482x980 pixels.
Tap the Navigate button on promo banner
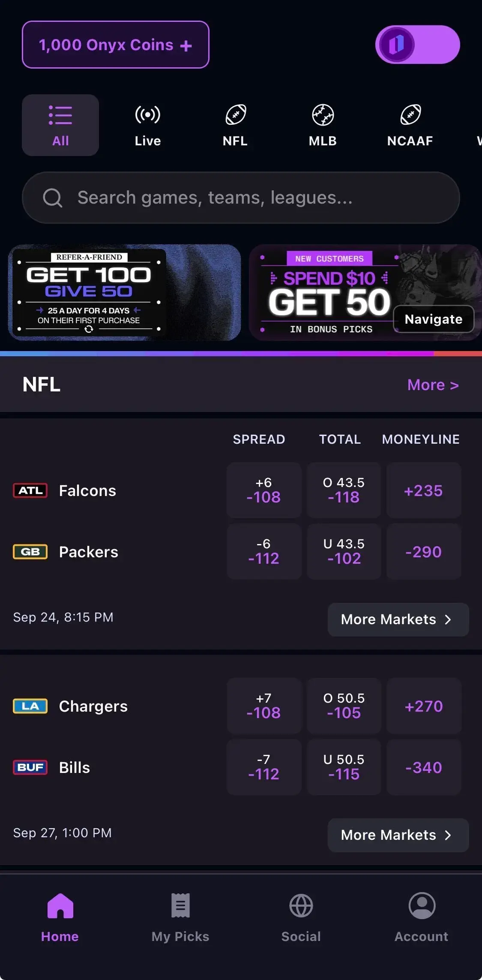[434, 319]
